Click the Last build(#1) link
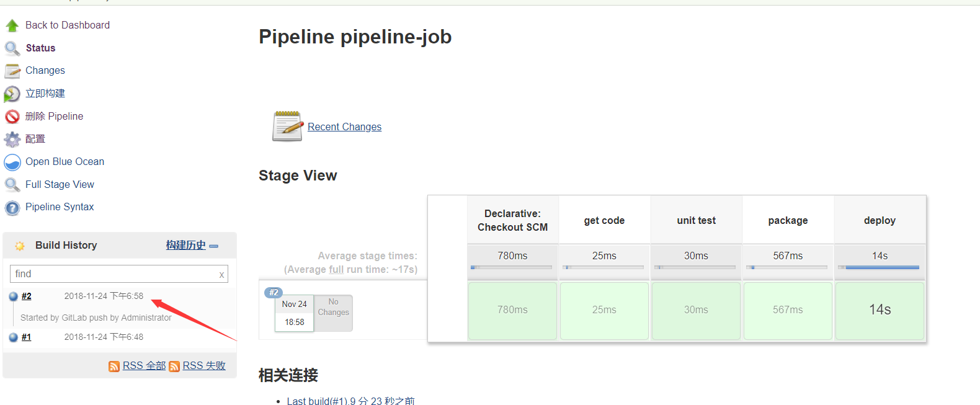The height and width of the screenshot is (405, 980). (x=350, y=401)
